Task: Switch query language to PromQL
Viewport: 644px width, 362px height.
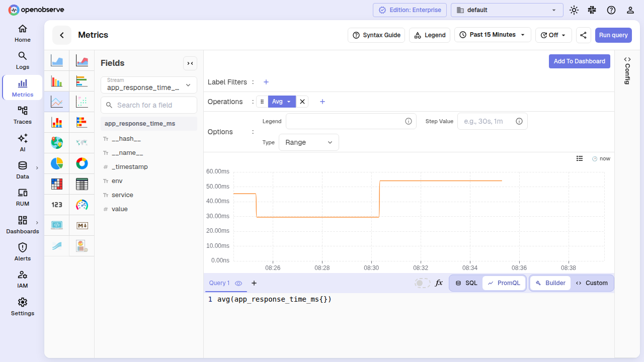Action: point(504,283)
